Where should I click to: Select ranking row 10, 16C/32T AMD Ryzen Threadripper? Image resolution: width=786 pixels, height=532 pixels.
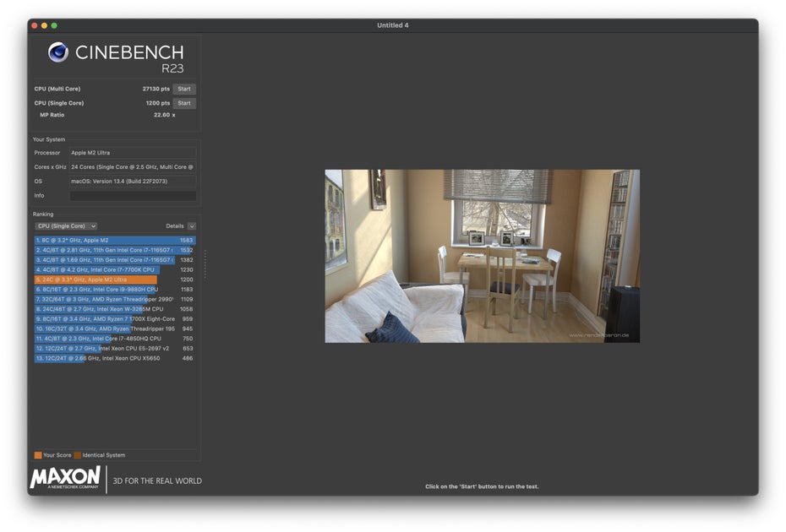114,328
